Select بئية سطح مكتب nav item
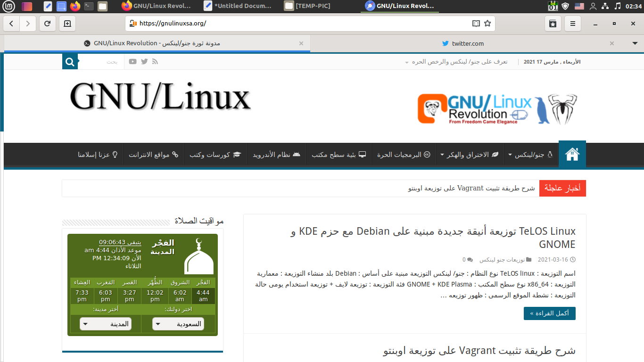 [x=339, y=155]
